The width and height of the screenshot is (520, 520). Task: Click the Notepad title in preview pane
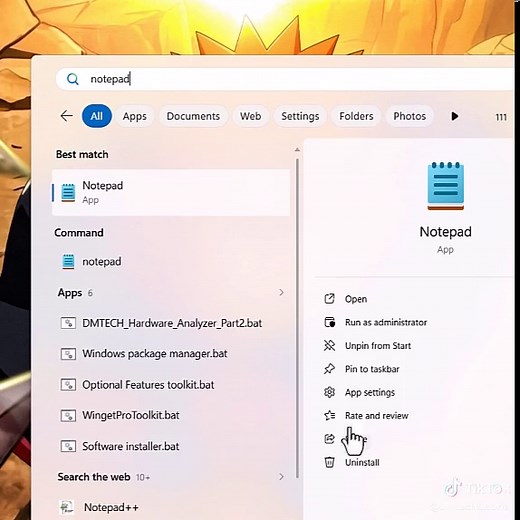(x=445, y=232)
